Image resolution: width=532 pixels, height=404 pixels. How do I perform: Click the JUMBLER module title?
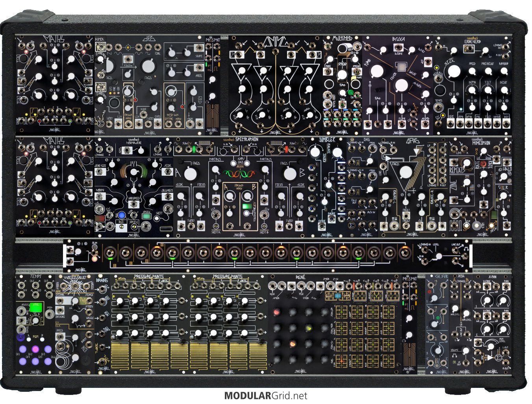click(327, 140)
